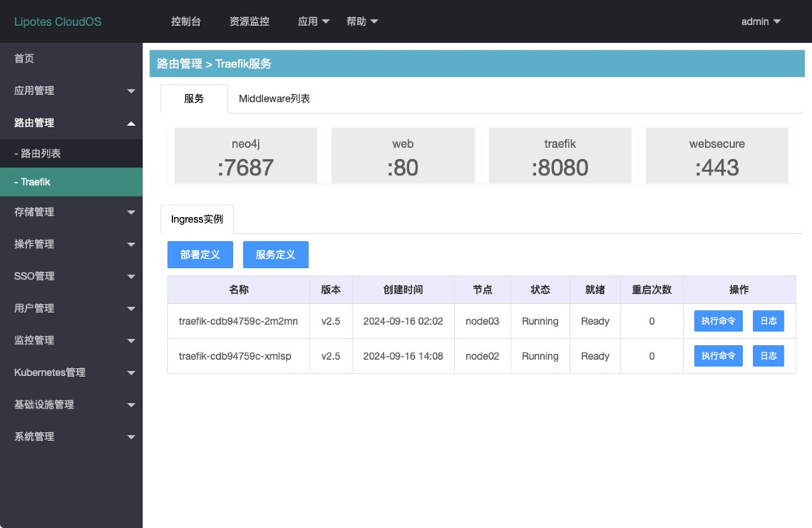
Task: Collapse 路由管理 sidebar section
Action: point(71,123)
